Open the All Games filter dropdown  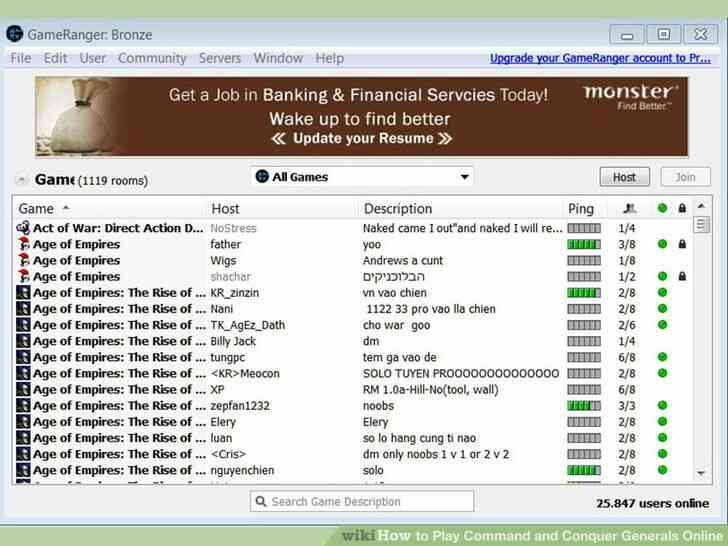(x=362, y=177)
